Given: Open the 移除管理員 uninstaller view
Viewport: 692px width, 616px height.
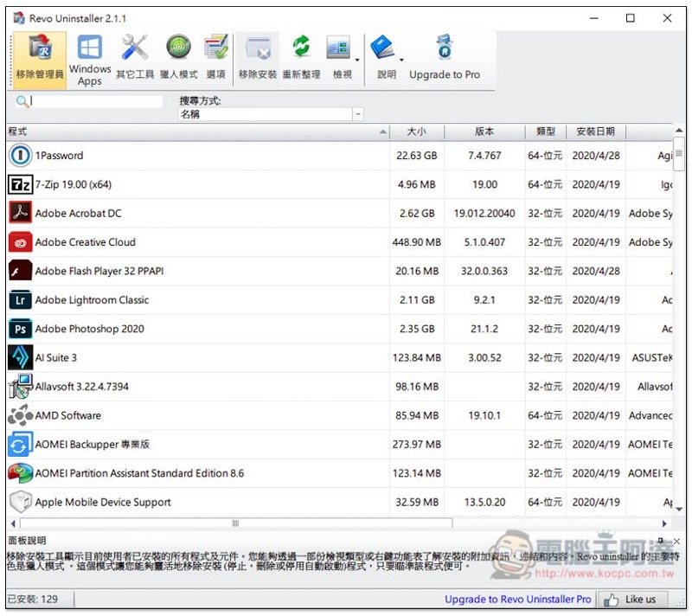Looking at the screenshot, I should (x=40, y=58).
